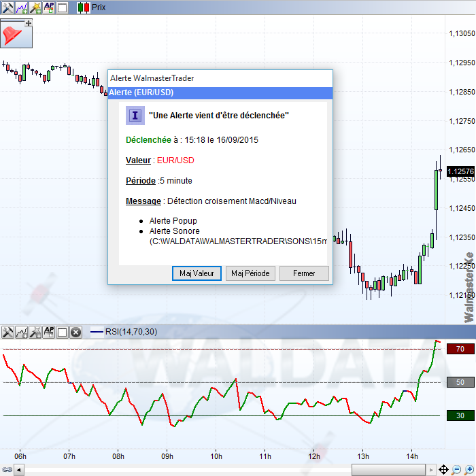Image resolution: width=476 pixels, height=476 pixels.
Task: Click the 13h time axis label
Action: coord(363,456)
